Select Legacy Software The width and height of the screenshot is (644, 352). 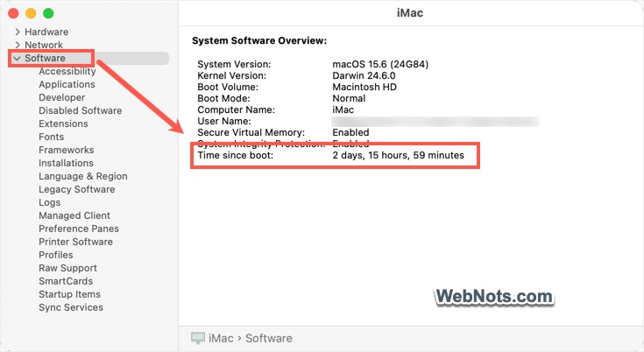[77, 189]
